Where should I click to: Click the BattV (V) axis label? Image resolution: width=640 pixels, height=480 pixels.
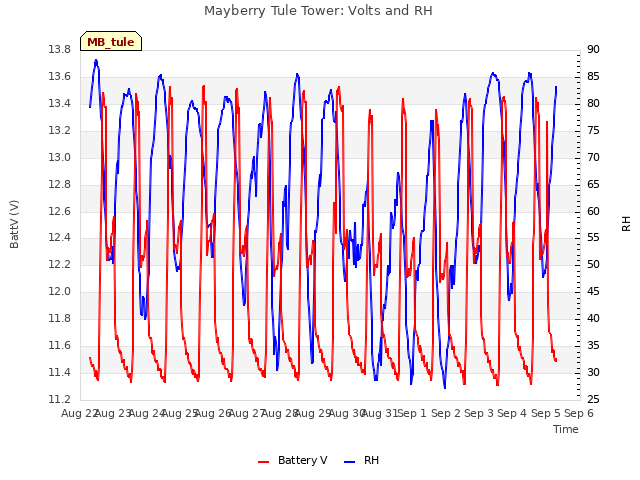click(14, 224)
